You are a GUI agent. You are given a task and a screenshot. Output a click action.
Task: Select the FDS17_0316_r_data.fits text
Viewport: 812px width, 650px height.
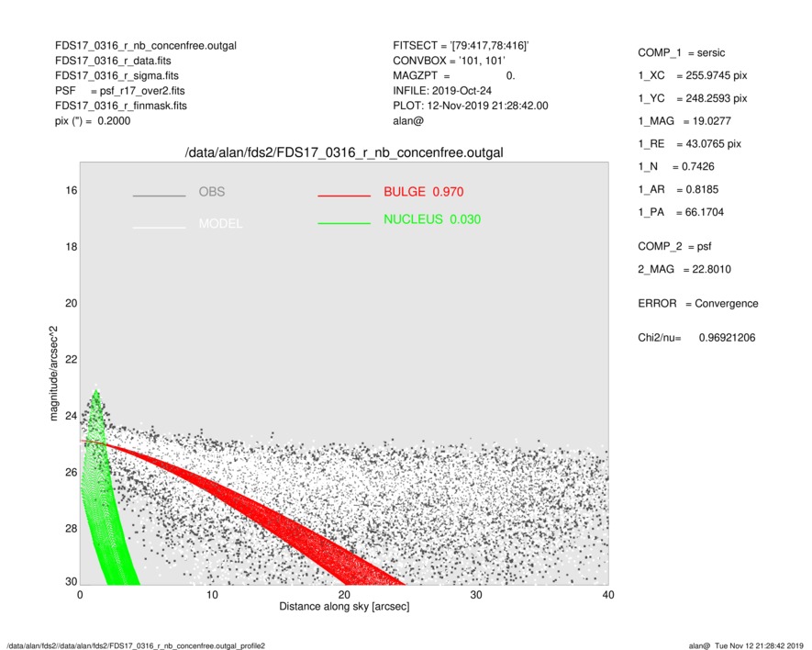coord(113,61)
